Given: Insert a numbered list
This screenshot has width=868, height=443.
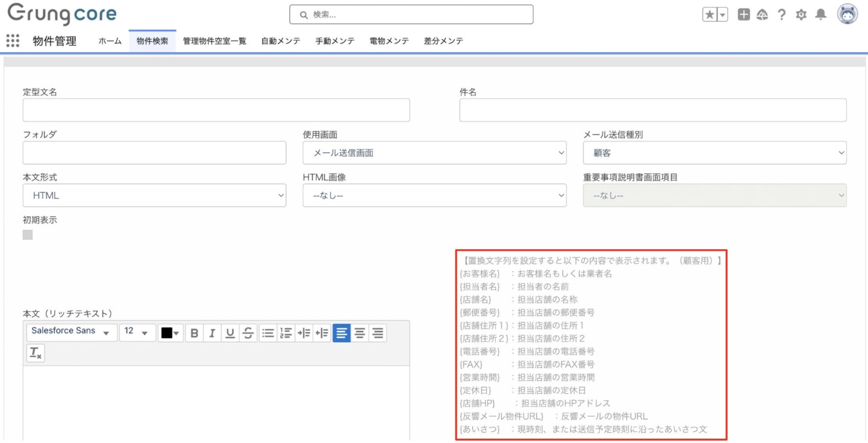Looking at the screenshot, I should 286,333.
